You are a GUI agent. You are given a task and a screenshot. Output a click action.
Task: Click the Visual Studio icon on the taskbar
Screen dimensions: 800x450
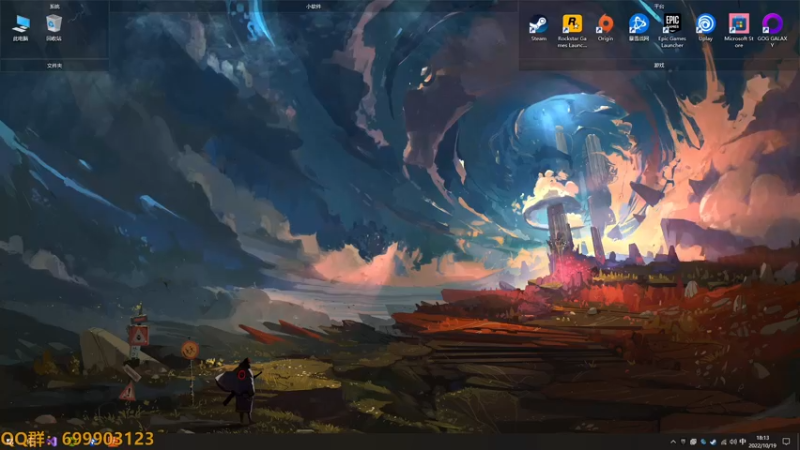pyautogui.click(x=52, y=441)
